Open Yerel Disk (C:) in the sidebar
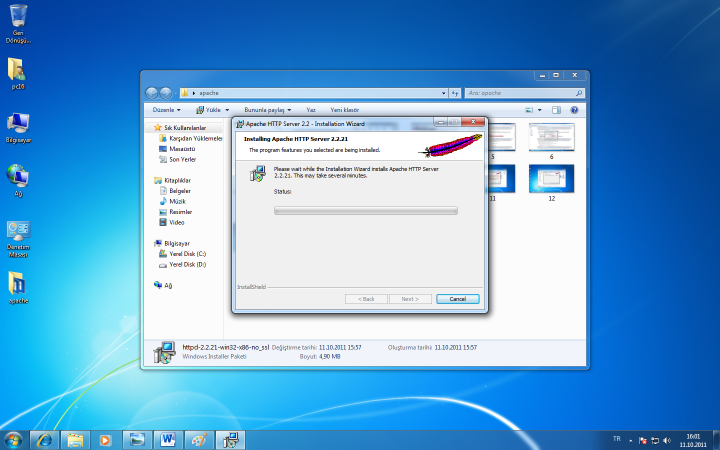Screen dimensions: 720x450 (187, 254)
